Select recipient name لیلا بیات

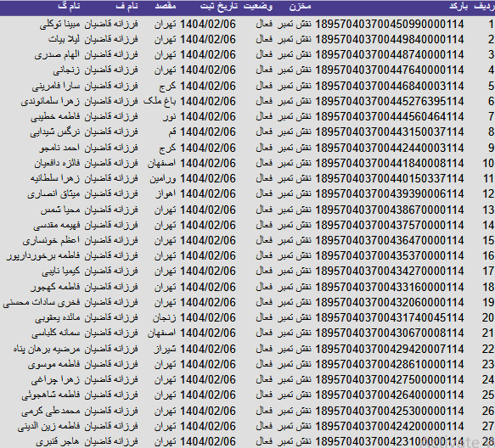(x=64, y=39)
